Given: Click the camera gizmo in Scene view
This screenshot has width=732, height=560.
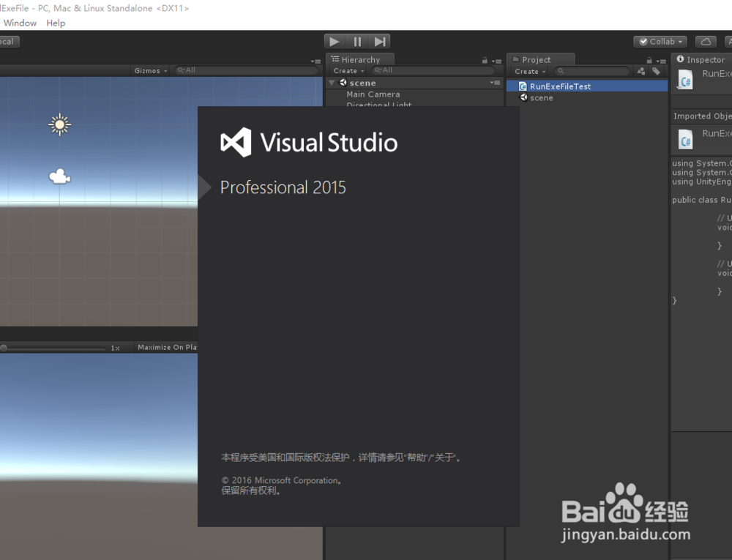Looking at the screenshot, I should [x=60, y=176].
